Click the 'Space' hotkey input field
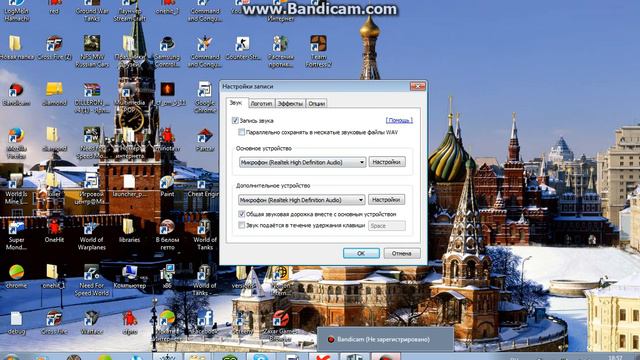Image resolution: width=640 pixels, height=360 pixels. click(387, 225)
